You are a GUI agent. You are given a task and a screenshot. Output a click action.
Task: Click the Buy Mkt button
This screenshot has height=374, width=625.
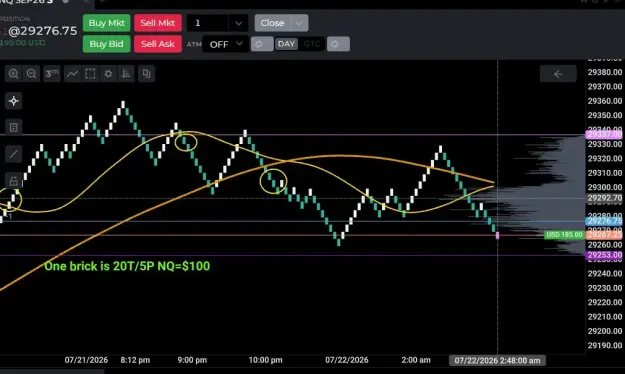pyautogui.click(x=106, y=23)
